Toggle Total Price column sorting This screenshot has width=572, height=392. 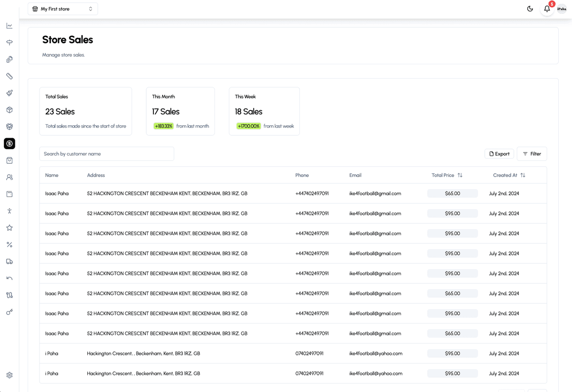click(459, 175)
